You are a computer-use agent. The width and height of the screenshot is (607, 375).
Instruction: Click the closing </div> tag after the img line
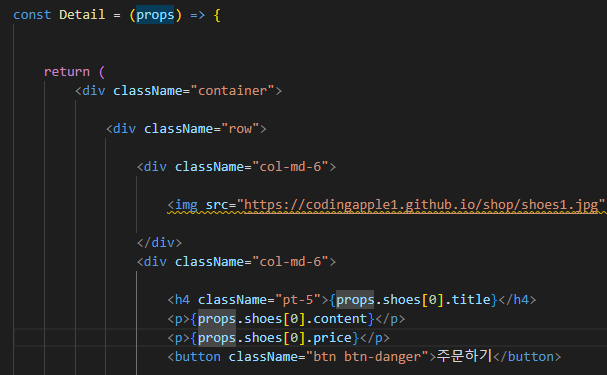coord(159,243)
